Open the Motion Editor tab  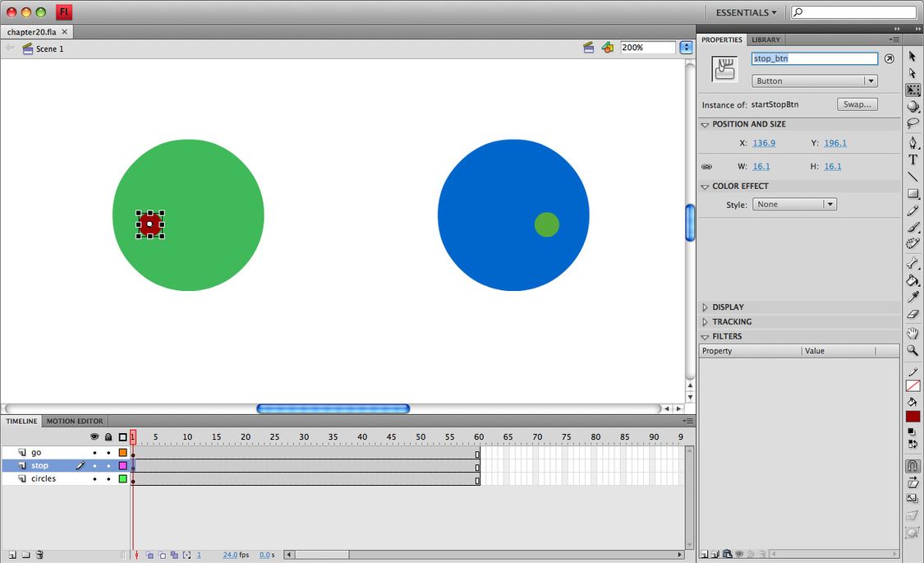[x=75, y=421]
